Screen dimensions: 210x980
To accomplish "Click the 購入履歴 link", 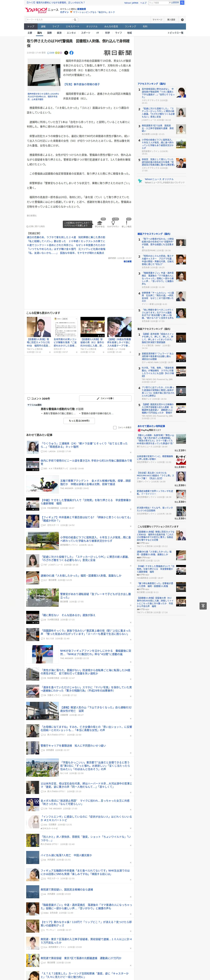I will coord(171,20).
